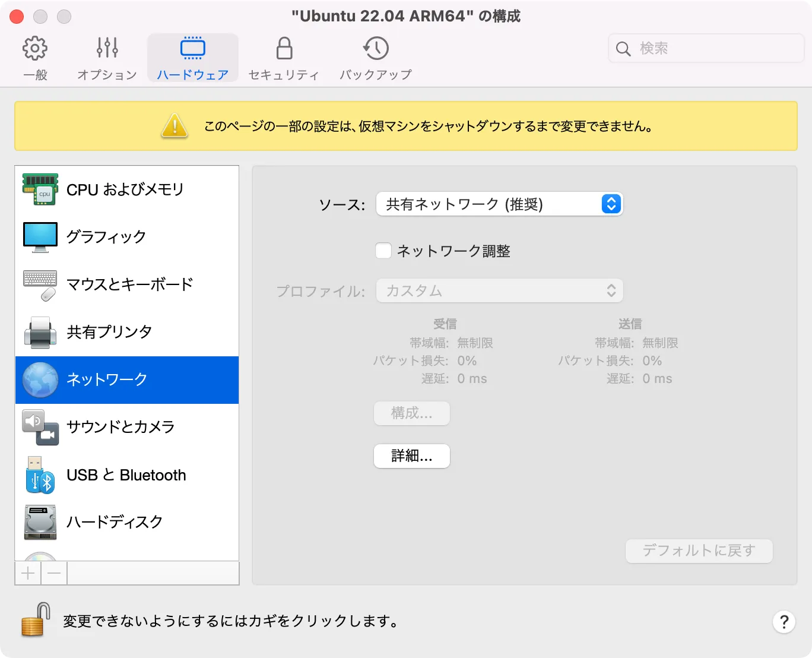Image resolution: width=812 pixels, height=658 pixels.
Task: Open the セキュリティ padlock icon
Action: pos(284,48)
